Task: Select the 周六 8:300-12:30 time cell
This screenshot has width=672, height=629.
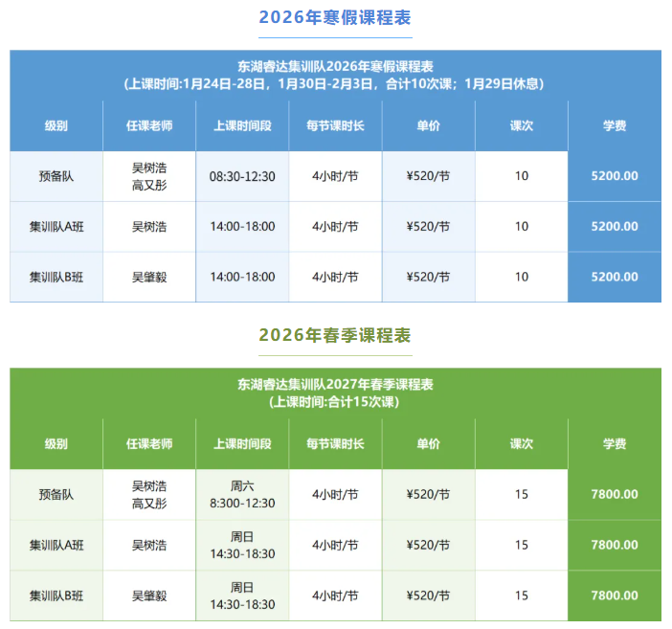Action: coord(242,494)
